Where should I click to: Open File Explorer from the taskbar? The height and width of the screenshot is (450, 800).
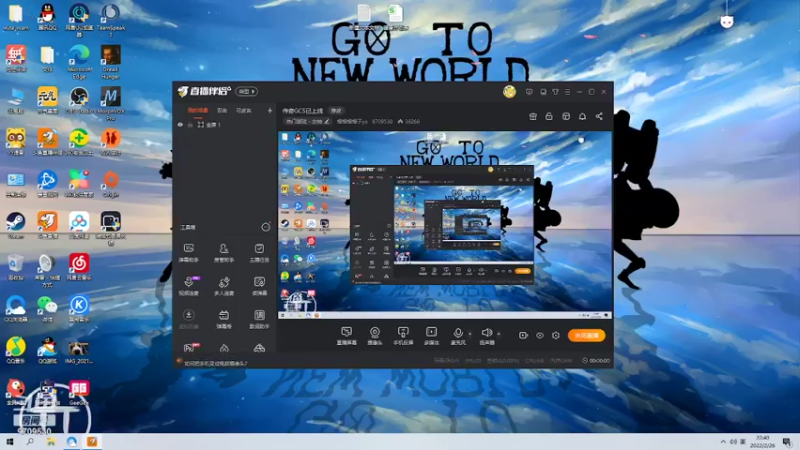coord(51,441)
